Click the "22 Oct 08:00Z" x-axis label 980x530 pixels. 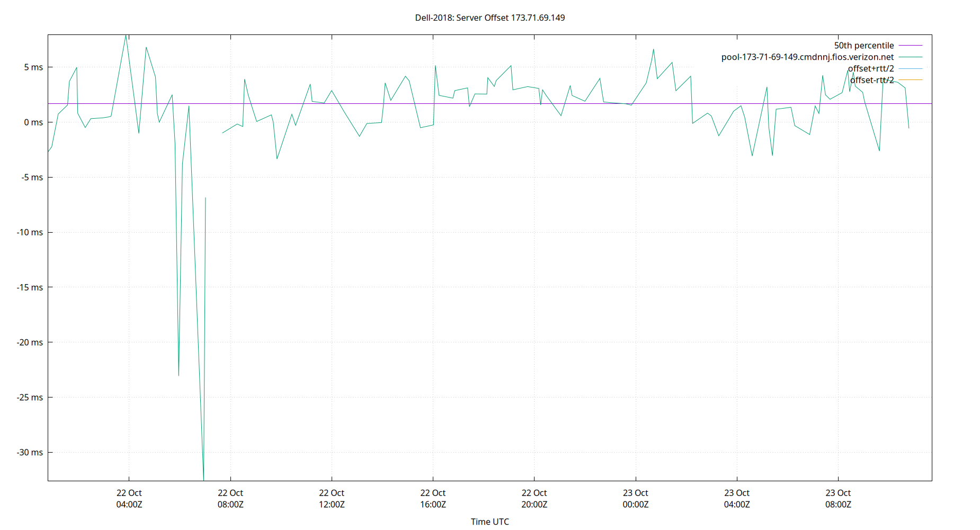[x=230, y=499]
